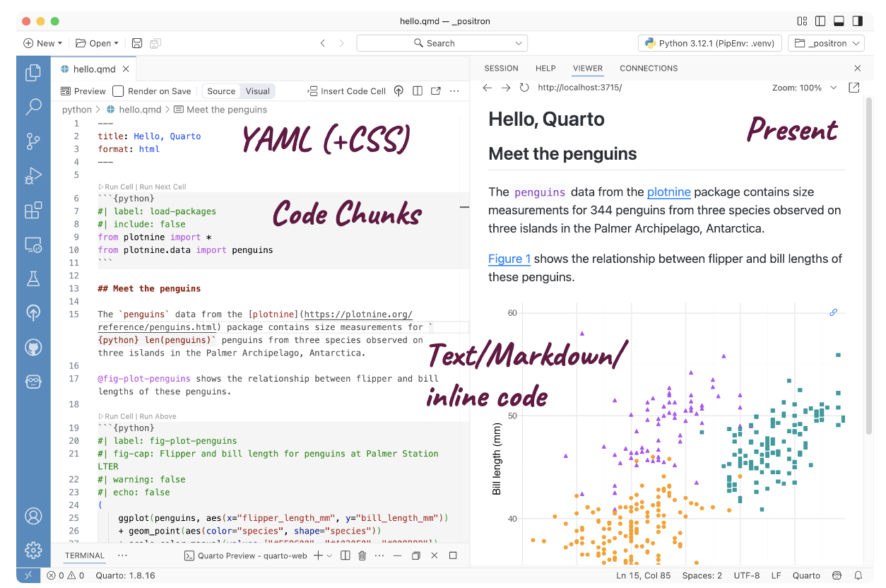
Task: Reload the viewer page
Action: click(x=524, y=88)
